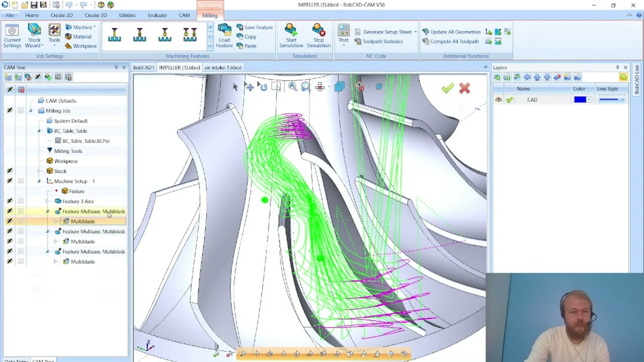This screenshot has width=644, height=362.
Task: Select the third machining feature icon
Action: click(x=165, y=35)
